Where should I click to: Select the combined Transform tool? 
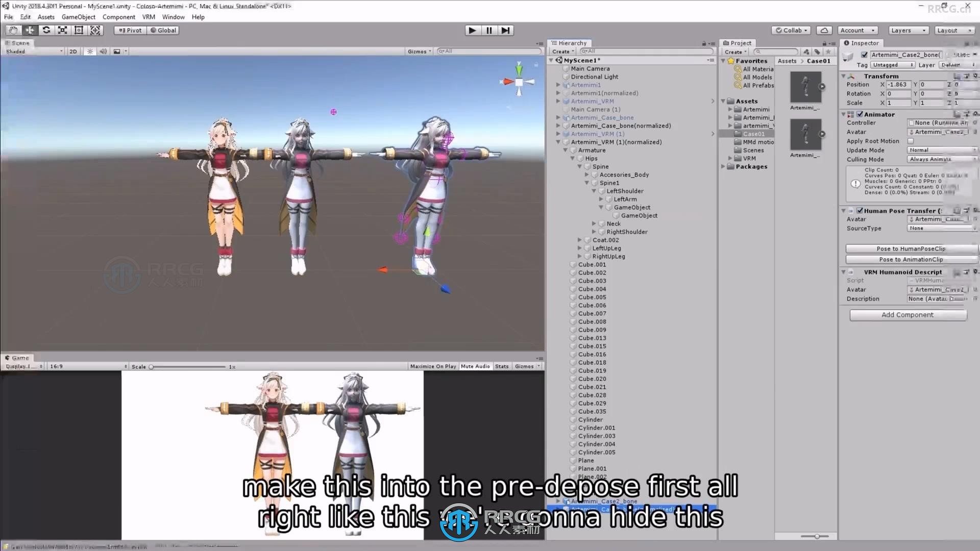[x=95, y=30]
